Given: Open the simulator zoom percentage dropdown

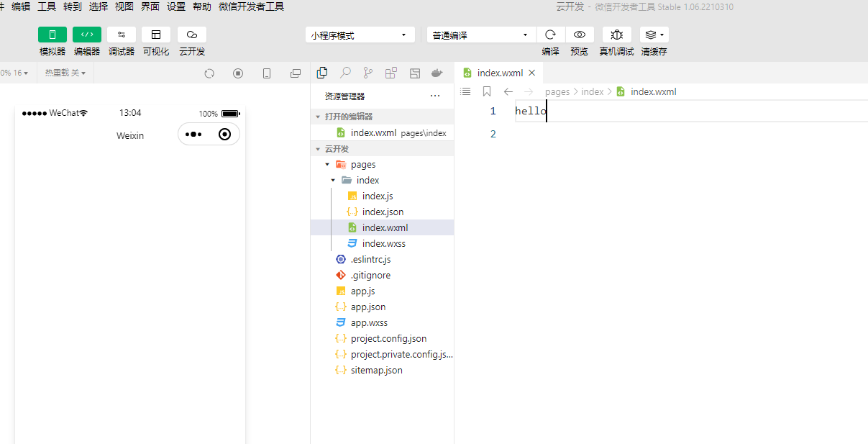Looking at the screenshot, I should 14,73.
